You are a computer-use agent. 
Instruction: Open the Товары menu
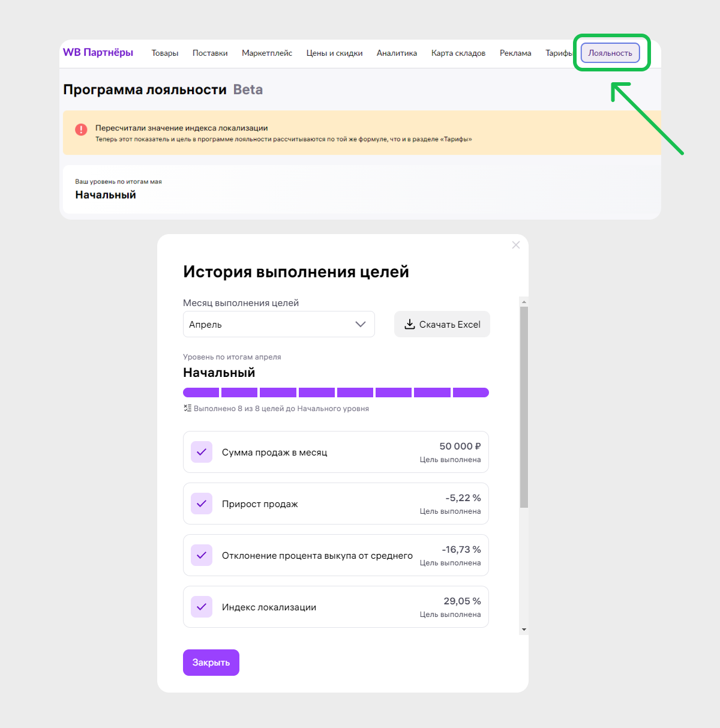click(165, 53)
